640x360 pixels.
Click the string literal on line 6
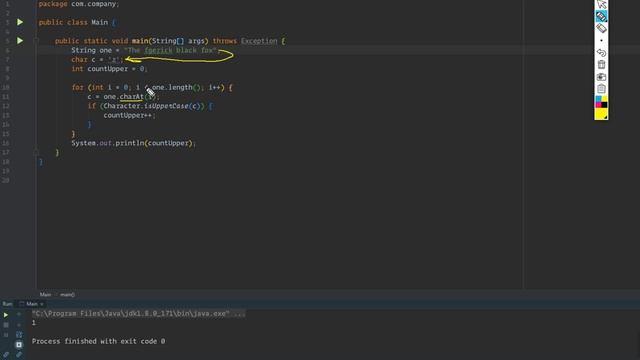(171, 50)
